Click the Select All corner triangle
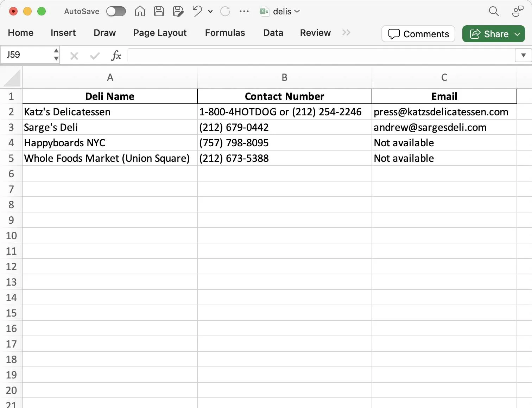Image resolution: width=532 pixels, height=408 pixels. coord(12,78)
